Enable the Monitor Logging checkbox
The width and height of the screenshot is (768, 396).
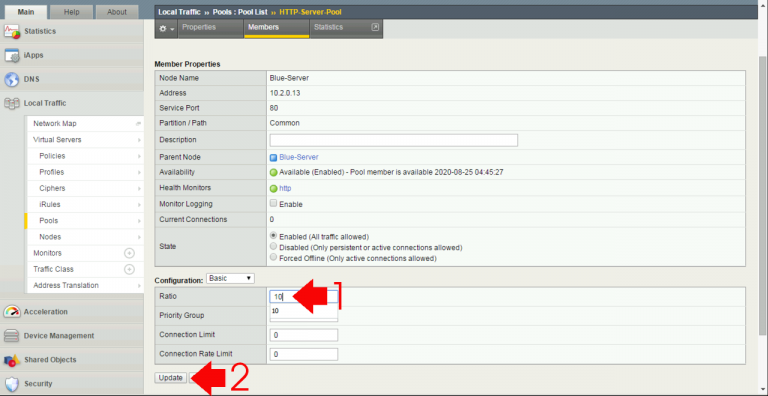[274, 203]
